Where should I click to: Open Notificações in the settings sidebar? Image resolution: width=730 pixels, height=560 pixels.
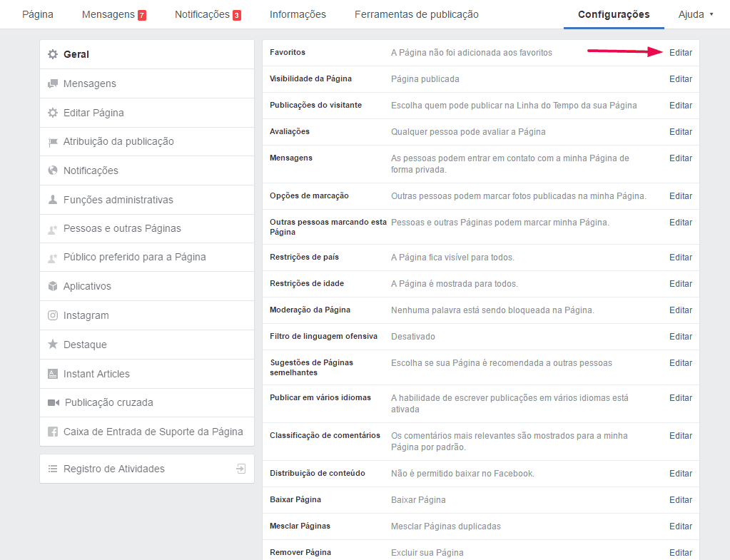coord(147,170)
